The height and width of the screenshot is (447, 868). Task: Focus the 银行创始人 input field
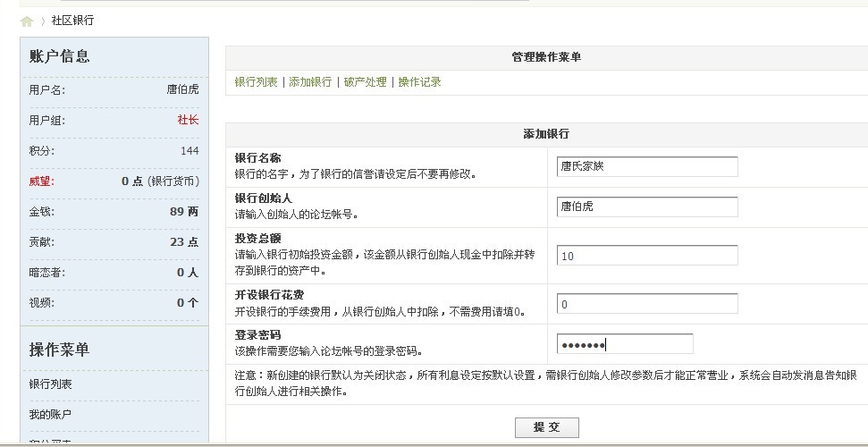pos(647,207)
